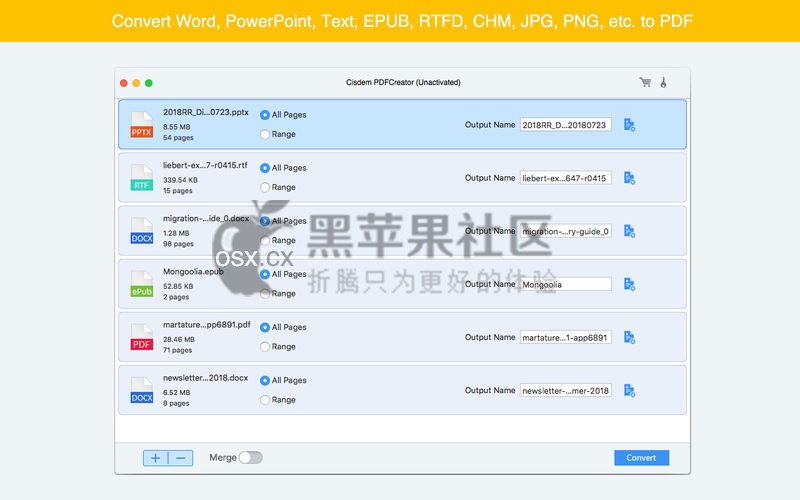Image resolution: width=800 pixels, height=500 pixels.
Task: Select Range for Mongoolia.epub
Action: click(x=265, y=293)
